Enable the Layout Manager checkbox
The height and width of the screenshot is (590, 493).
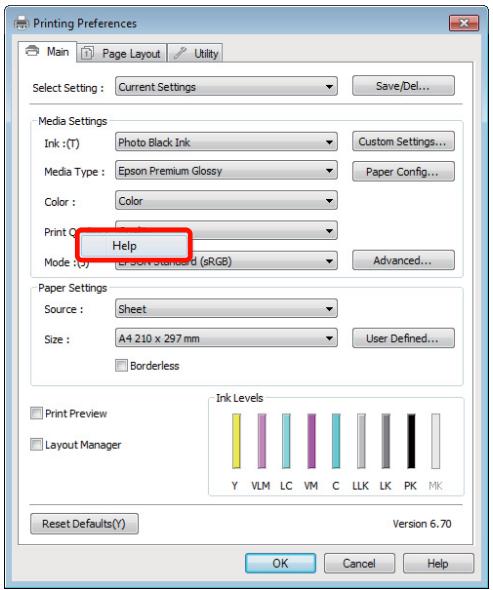(37, 444)
